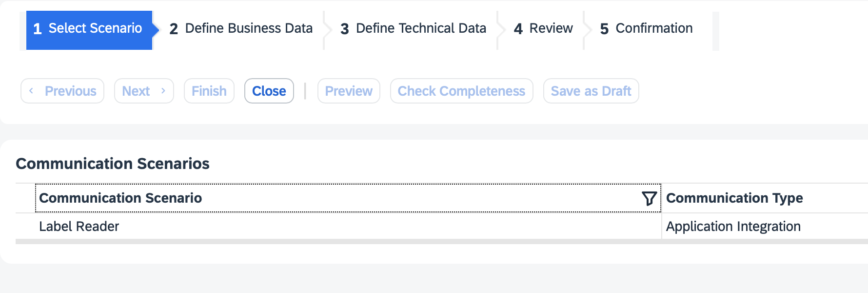Go to the Confirmation step
This screenshot has width=868, height=293.
coord(646,29)
